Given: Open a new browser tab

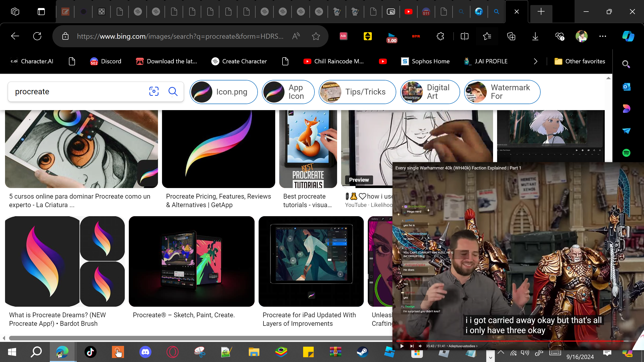Looking at the screenshot, I should coord(541,12).
